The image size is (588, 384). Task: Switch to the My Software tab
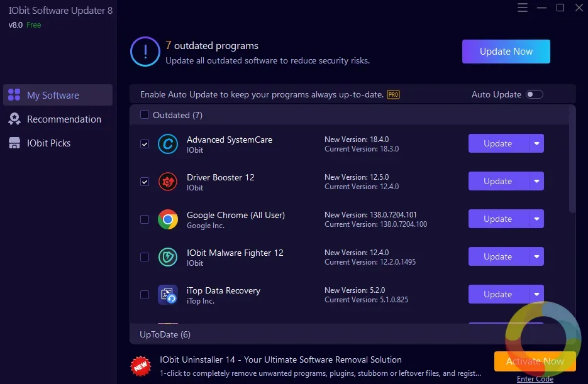pyautogui.click(x=58, y=95)
